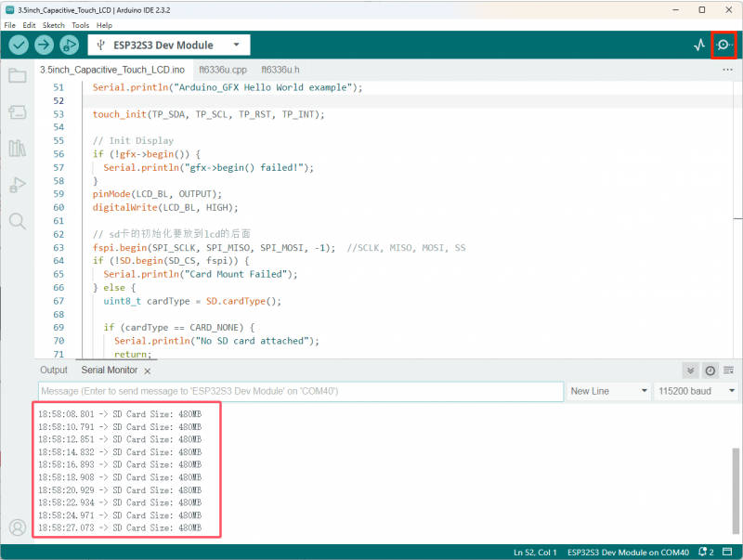
Task: Click the pinMode(LCD_BL, OUTPUT) line
Action: point(157,194)
